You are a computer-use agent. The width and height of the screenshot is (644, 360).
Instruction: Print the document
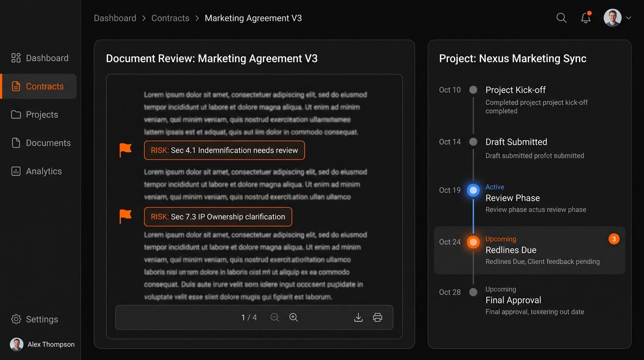click(378, 317)
